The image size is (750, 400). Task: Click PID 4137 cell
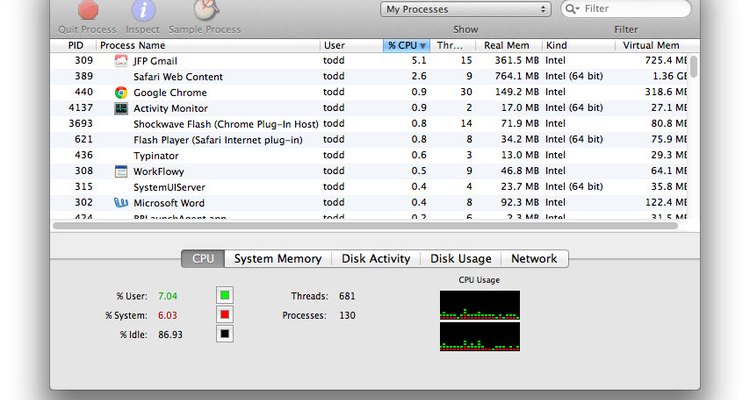pyautogui.click(x=81, y=108)
